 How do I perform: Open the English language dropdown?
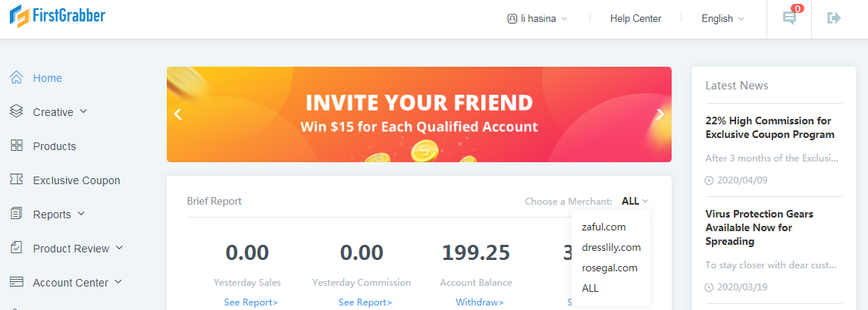(x=723, y=19)
